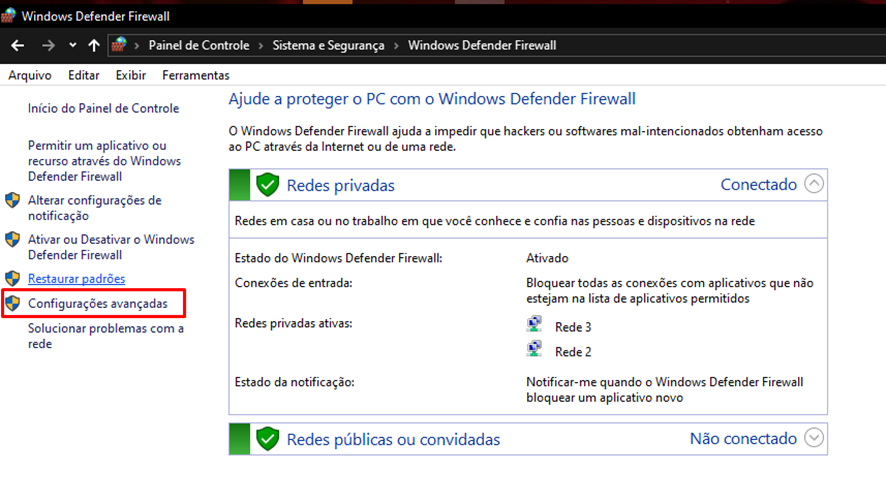Click network icon for Rede 3
Image resolution: width=886 pixels, height=504 pixels.
pos(534,324)
